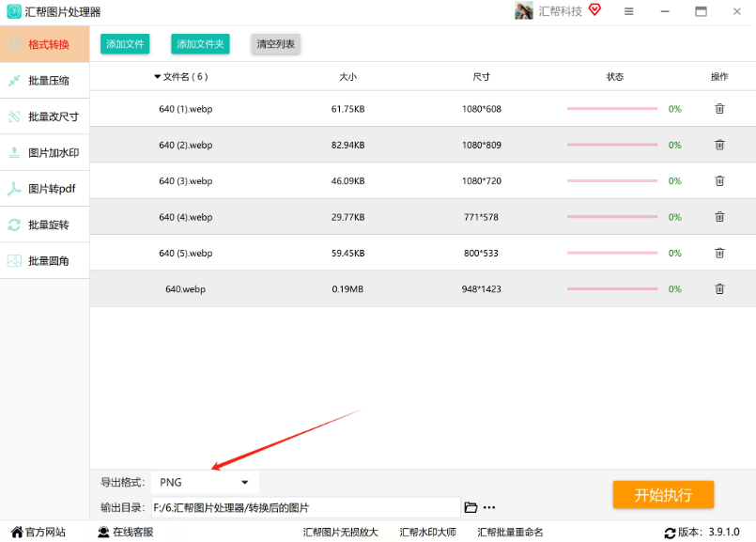This screenshot has width=756, height=542.
Task: Open 汇帮批量重命名 link
Action: [510, 532]
